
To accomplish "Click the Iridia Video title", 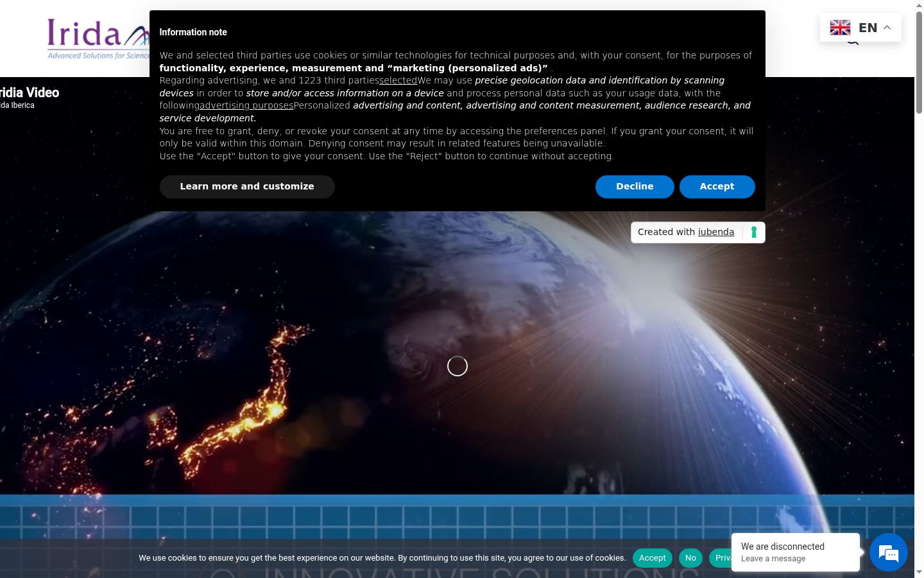I will (x=29, y=92).
